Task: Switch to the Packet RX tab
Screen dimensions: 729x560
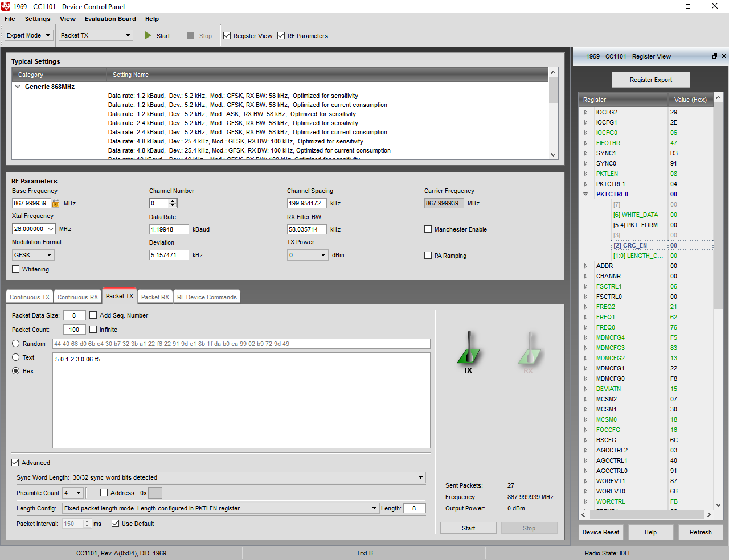Action: [x=154, y=296]
